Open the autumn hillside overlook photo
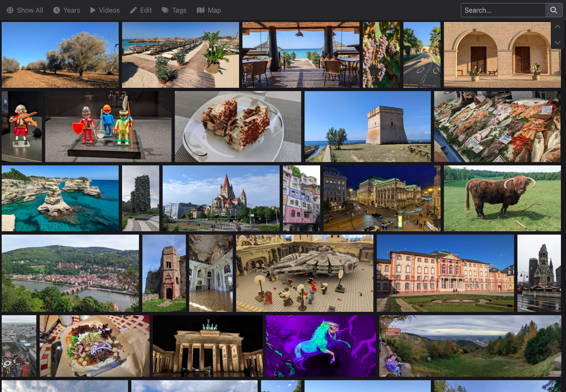The height and width of the screenshot is (392, 566). point(470,346)
